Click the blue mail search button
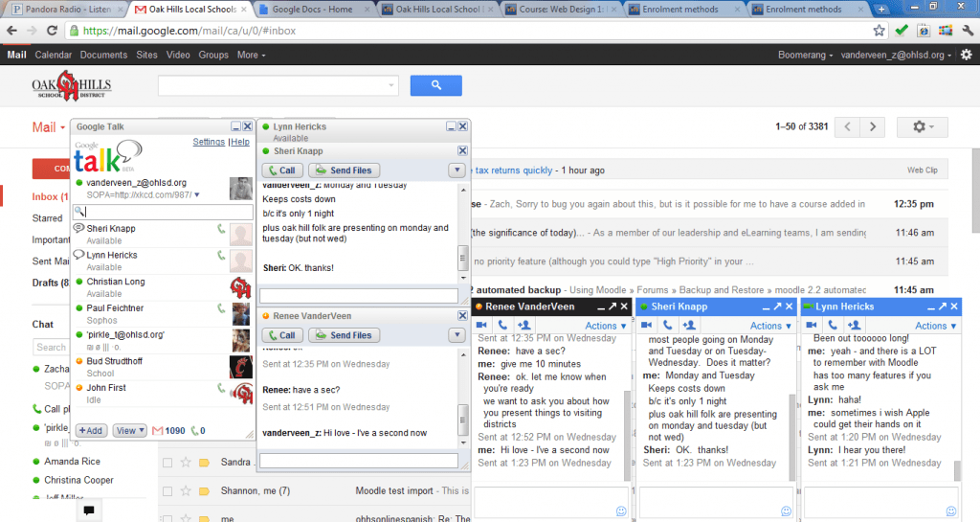Image resolution: width=980 pixels, height=522 pixels. 435,85
